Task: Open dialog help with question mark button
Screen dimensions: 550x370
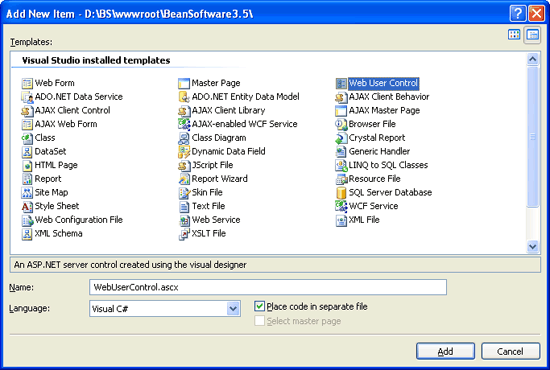Action: coord(518,14)
